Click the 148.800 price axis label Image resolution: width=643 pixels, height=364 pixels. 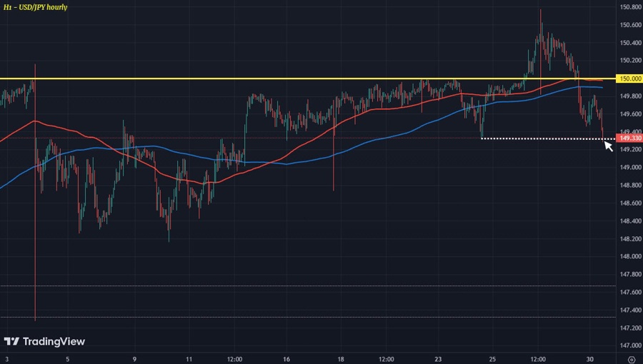(x=631, y=185)
